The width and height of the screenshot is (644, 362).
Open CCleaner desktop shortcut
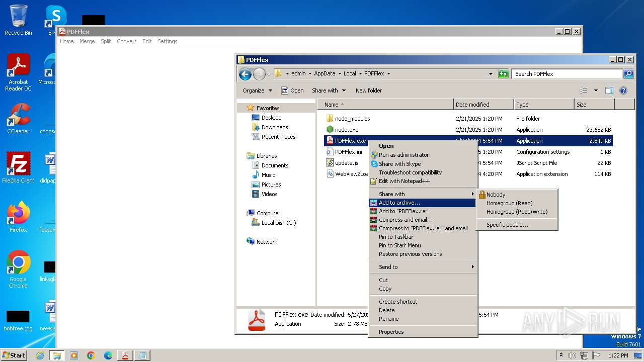[18, 119]
